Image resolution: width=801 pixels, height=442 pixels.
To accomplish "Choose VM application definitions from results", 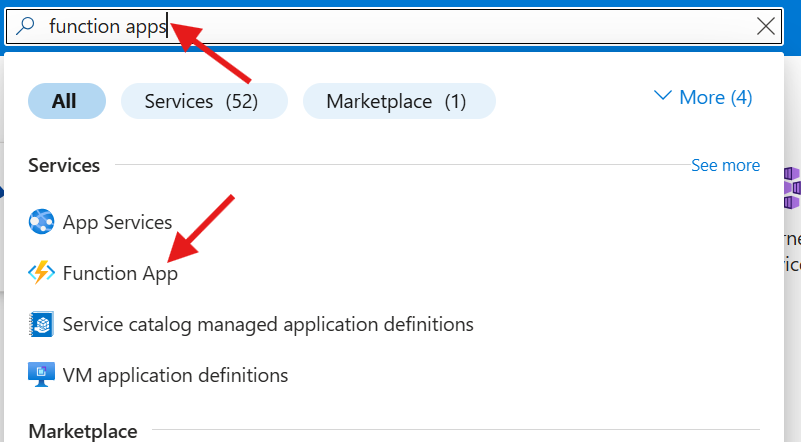I will 175,375.
